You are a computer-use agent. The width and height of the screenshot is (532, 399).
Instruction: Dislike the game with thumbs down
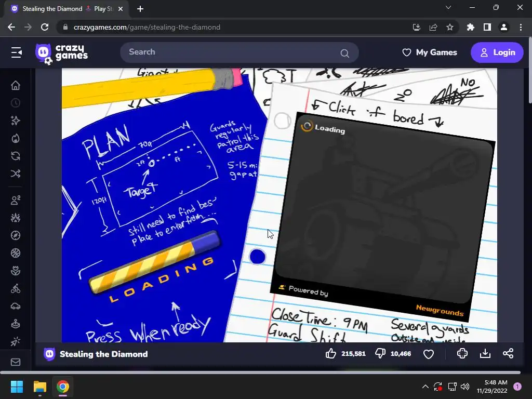click(380, 353)
